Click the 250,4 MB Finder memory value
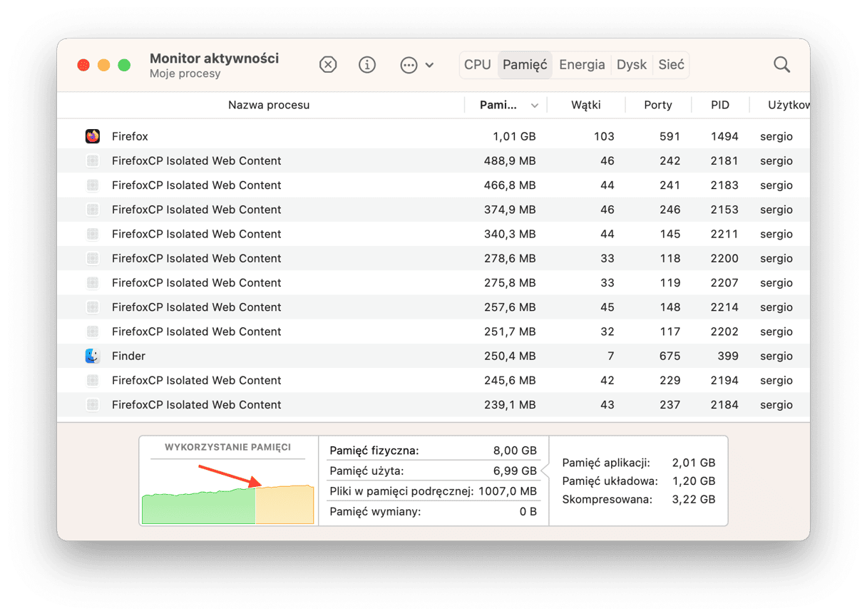The height and width of the screenshot is (616, 867). click(509, 356)
